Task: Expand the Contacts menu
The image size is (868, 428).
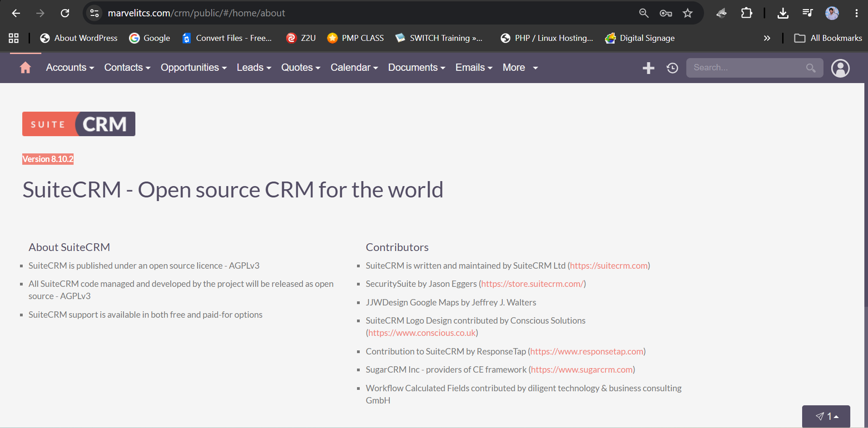Action: click(127, 68)
